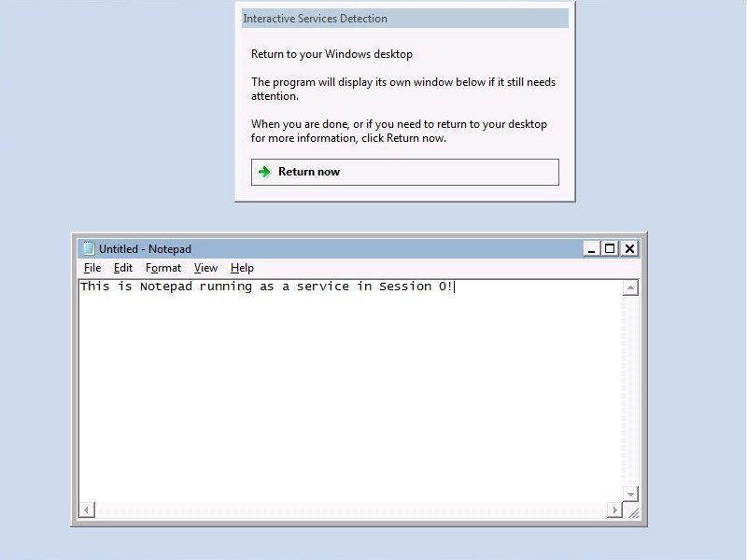Click the vertical scrollbar up arrow in Notepad
The image size is (747, 560).
630,287
